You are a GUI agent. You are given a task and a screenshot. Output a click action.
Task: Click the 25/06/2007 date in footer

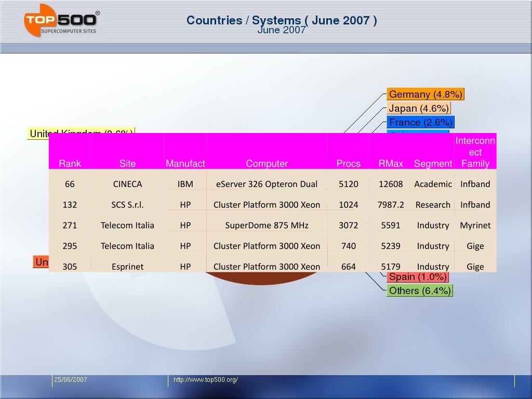[x=71, y=380]
